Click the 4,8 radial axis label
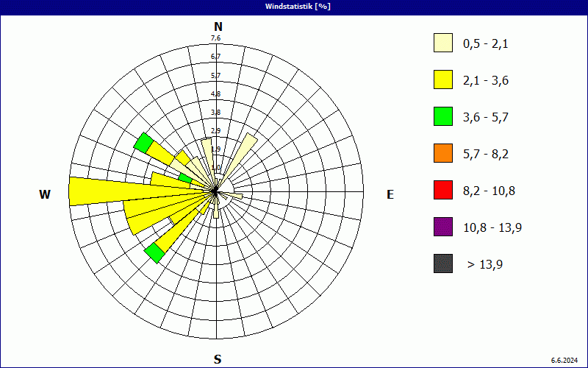Viewport: 588px width, 368px height. [x=215, y=93]
